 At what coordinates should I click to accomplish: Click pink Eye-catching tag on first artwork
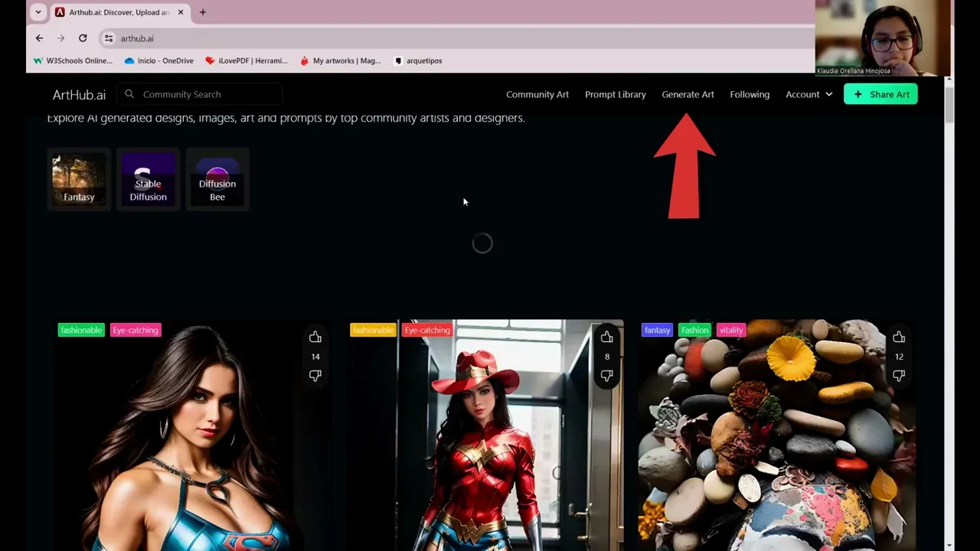(x=136, y=330)
